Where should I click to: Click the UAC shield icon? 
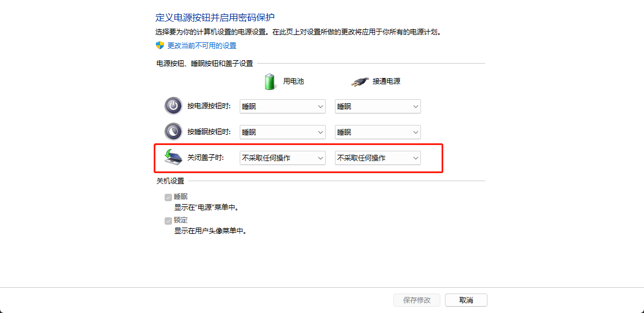coord(160,45)
